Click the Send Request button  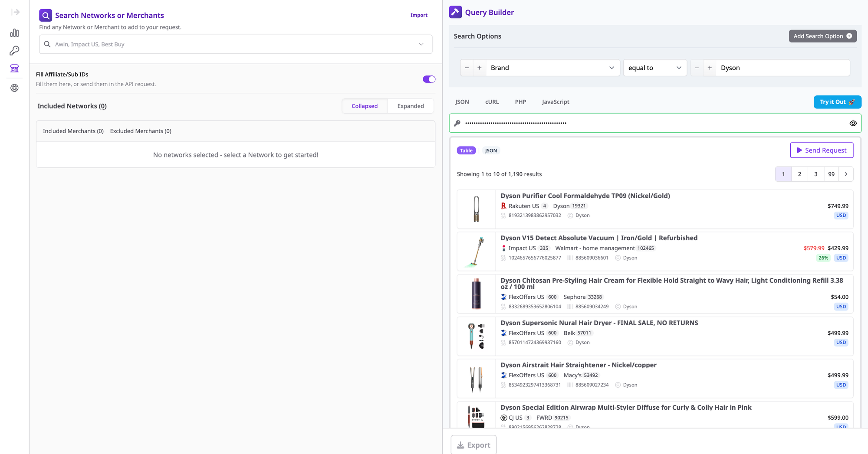(x=822, y=150)
